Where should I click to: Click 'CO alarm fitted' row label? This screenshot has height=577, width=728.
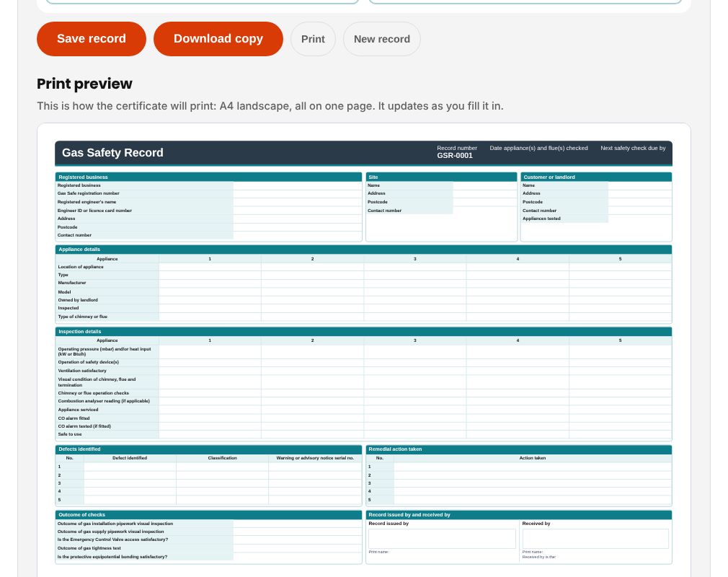[74, 418]
